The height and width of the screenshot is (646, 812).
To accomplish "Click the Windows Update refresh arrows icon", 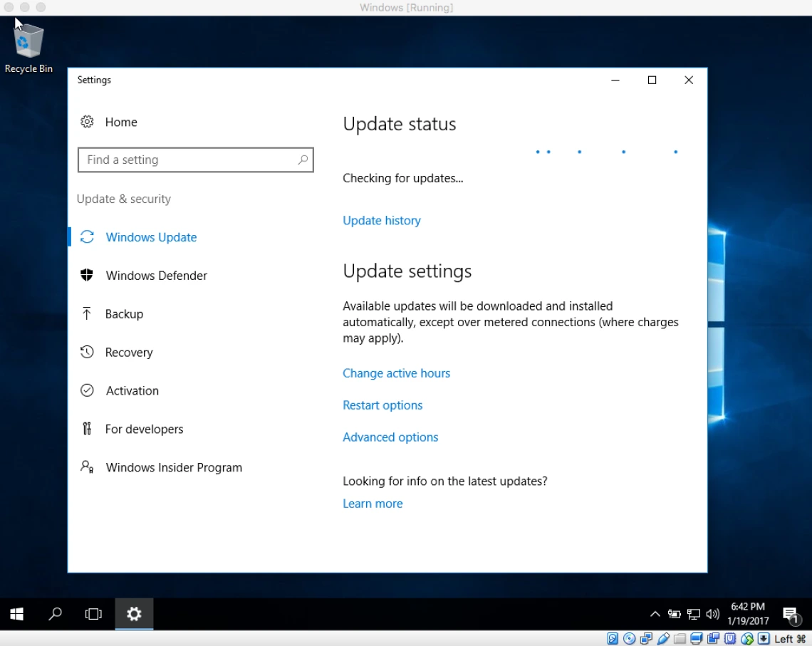I will [x=87, y=237].
